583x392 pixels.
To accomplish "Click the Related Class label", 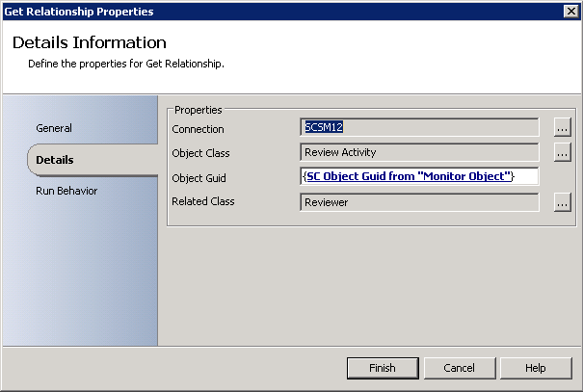I will 203,201.
